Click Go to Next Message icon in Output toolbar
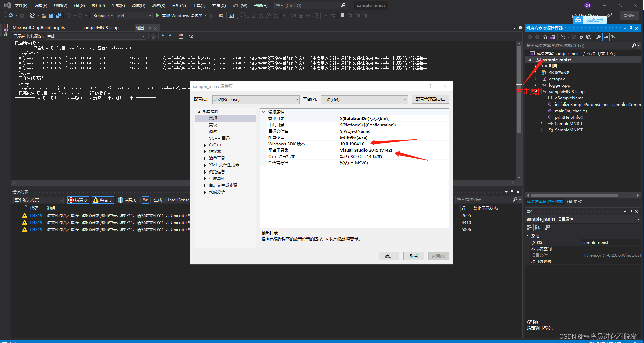This screenshot has width=644, height=343. pos(171,36)
